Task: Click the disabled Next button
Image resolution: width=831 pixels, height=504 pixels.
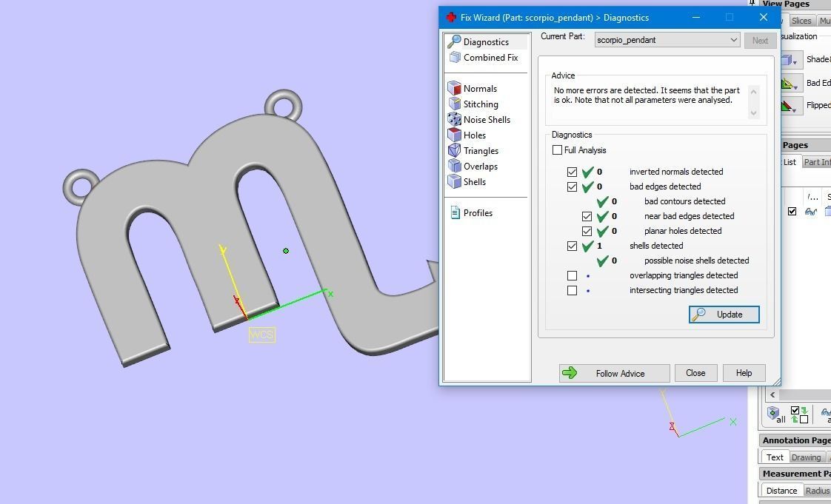Action: coord(760,40)
